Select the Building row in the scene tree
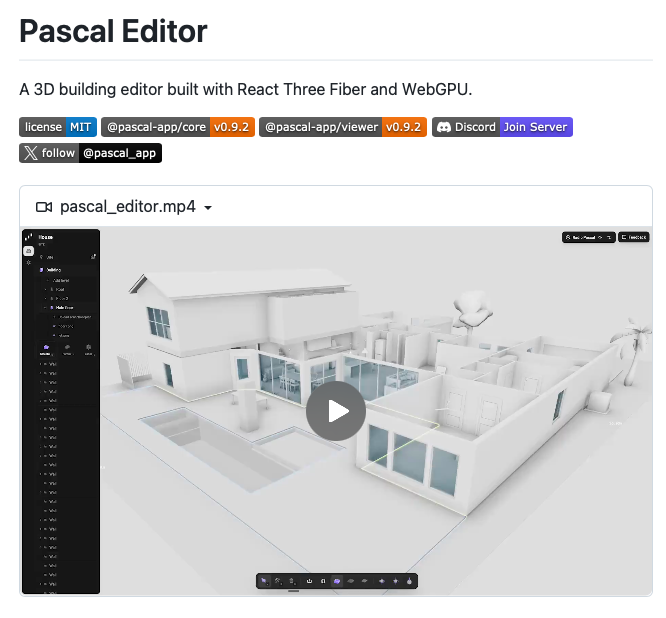 66,270
